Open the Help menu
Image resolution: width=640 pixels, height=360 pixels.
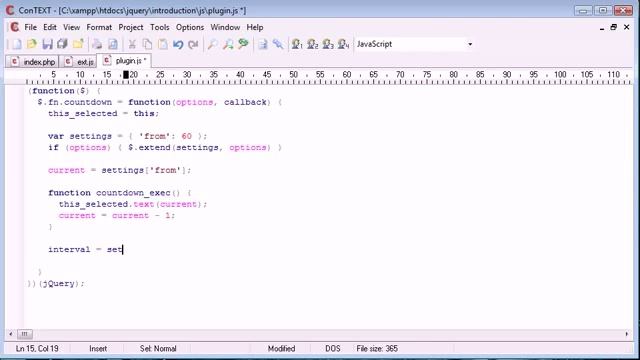(255, 27)
